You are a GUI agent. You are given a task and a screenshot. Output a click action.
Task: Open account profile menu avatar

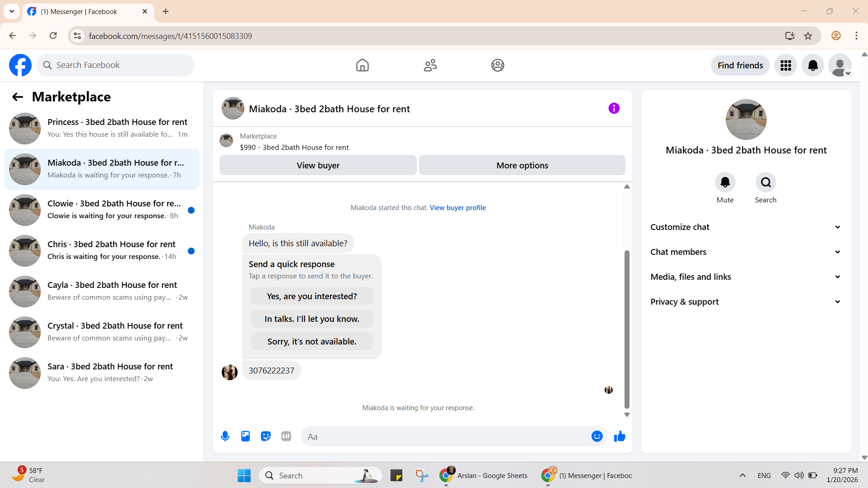(840, 66)
